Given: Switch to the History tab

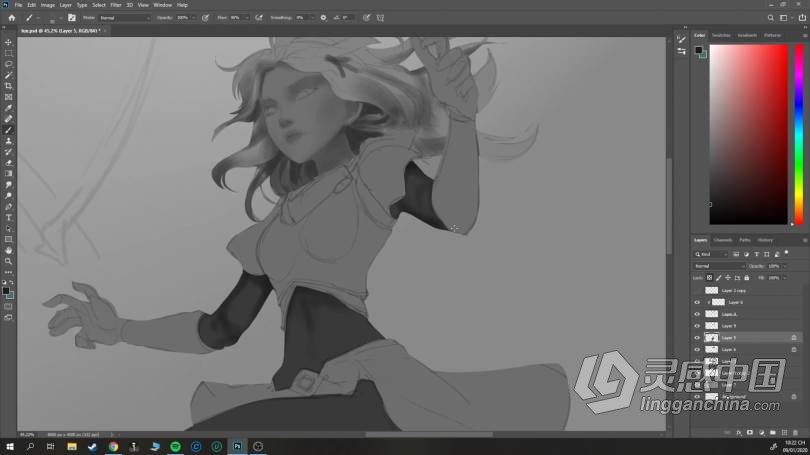Looking at the screenshot, I should pos(765,240).
